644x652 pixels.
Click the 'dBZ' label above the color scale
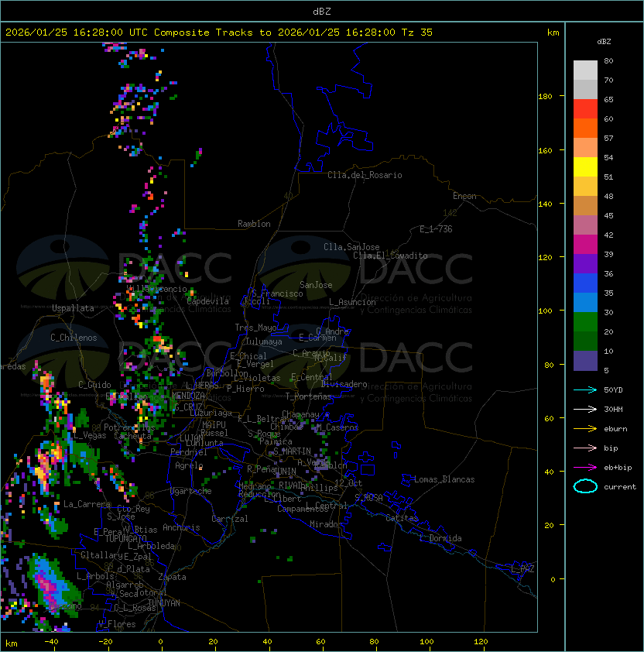(604, 42)
